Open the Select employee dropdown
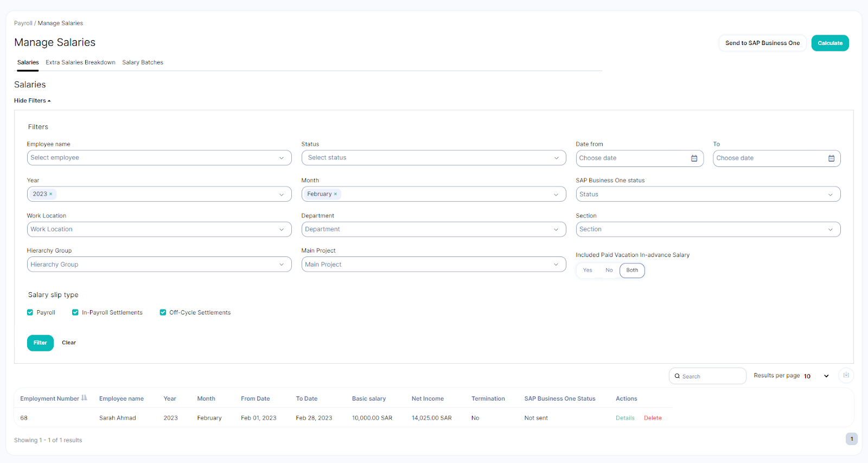Image resolution: width=868 pixels, height=463 pixels. coord(159,158)
